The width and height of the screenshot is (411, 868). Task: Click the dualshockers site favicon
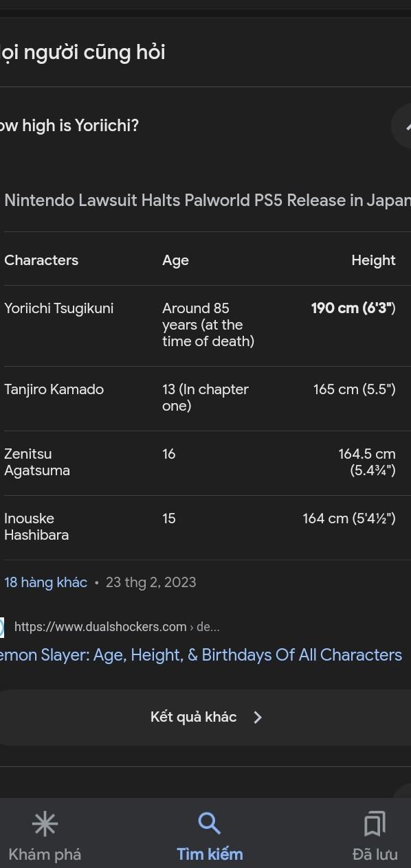tap(2, 626)
